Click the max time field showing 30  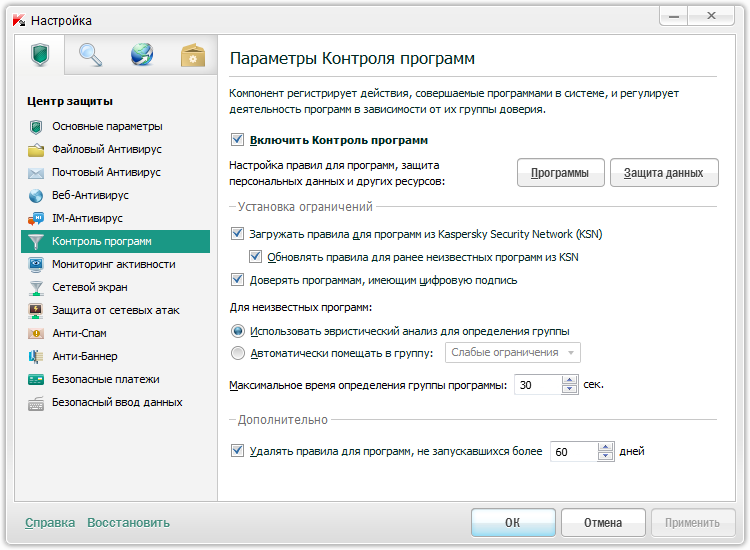click(x=538, y=385)
